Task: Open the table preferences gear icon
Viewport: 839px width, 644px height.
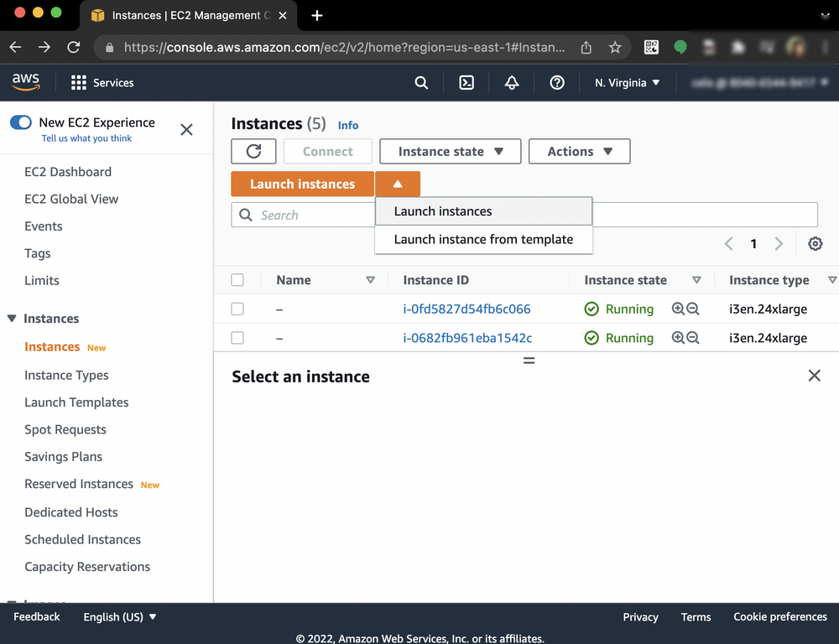Action: point(815,243)
